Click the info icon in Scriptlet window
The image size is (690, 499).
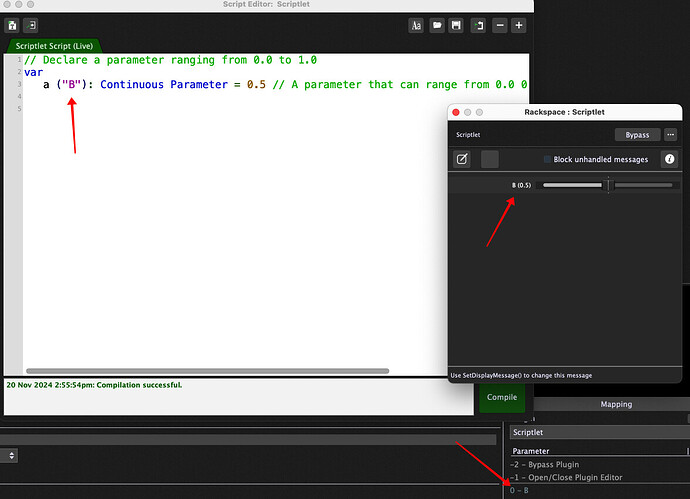coord(669,159)
